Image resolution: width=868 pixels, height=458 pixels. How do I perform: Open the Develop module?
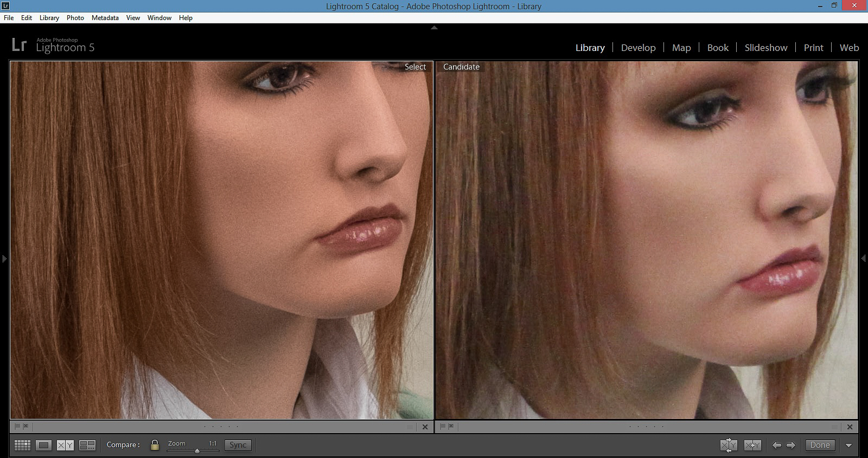[638, 48]
